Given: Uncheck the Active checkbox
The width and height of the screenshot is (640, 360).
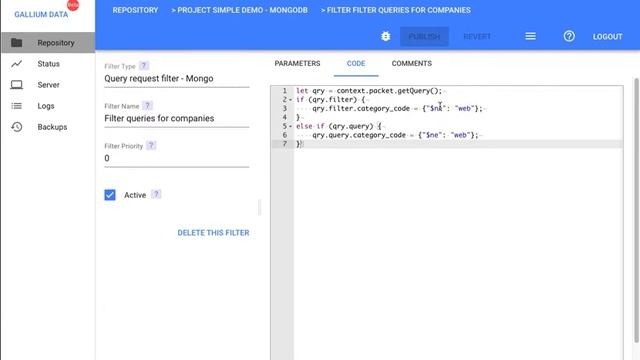Looking at the screenshot, I should point(110,195).
